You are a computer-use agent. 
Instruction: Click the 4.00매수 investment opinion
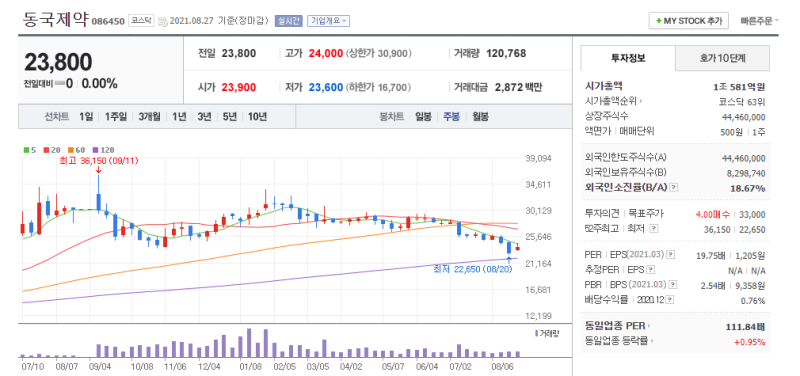(712, 214)
